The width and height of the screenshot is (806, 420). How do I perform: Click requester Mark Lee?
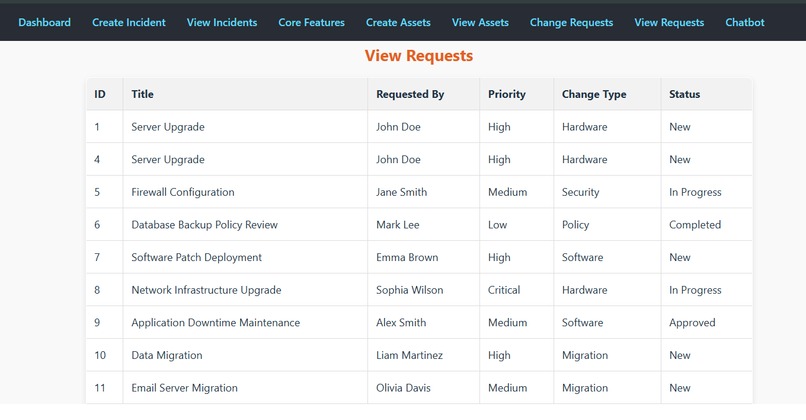pyautogui.click(x=398, y=225)
